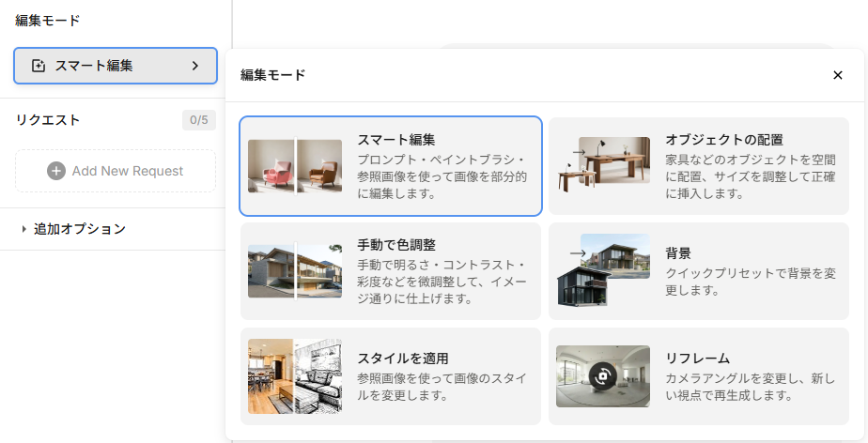Click the sketch interior thumbnail of スタイルを適用
This screenshot has height=443, width=868.
click(295, 376)
